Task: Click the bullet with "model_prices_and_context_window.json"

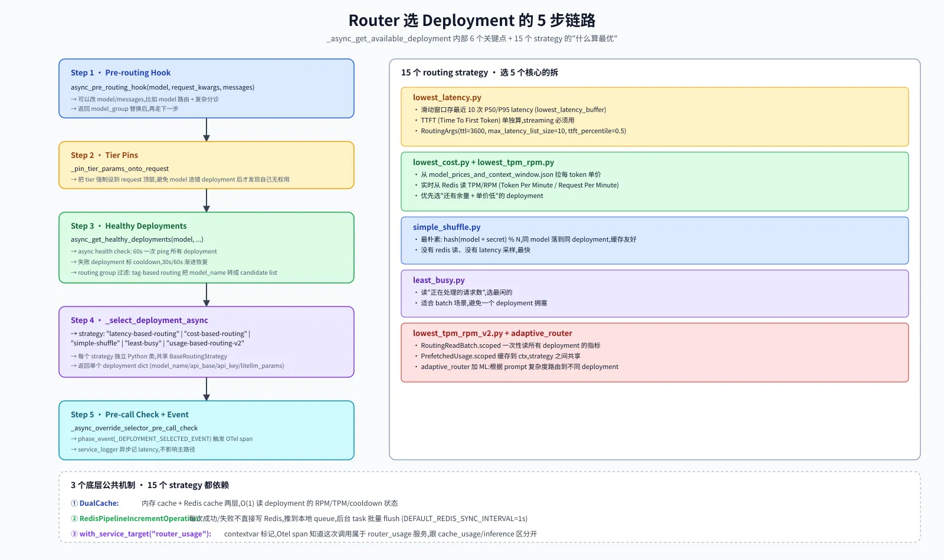Action: pyautogui.click(x=507, y=174)
